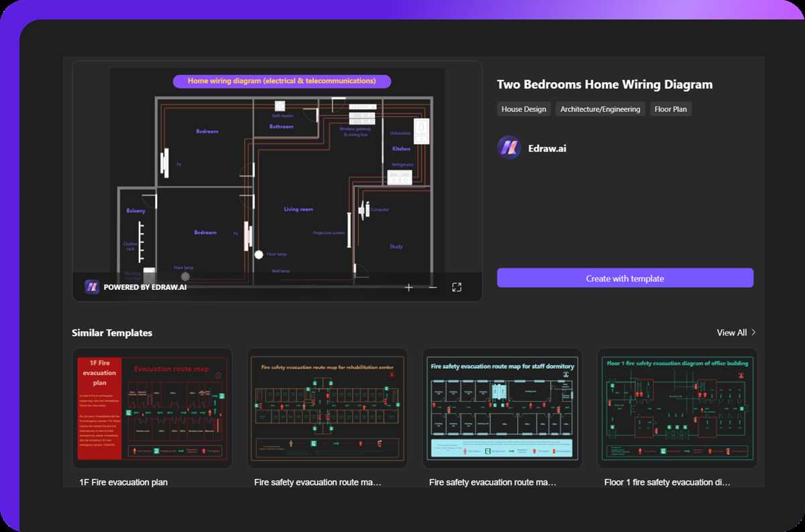Click the 'Refrigerator' label in the diagram
The image size is (805, 532).
(402, 164)
